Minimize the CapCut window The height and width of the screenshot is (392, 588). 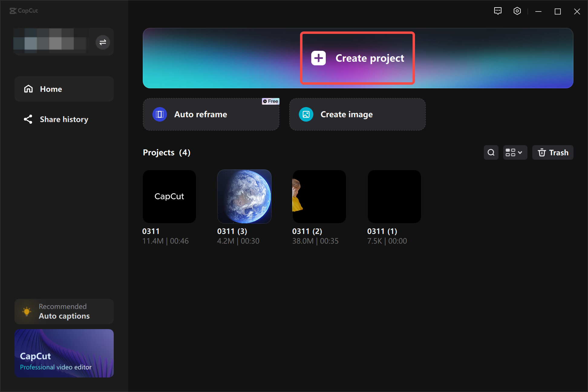538,11
